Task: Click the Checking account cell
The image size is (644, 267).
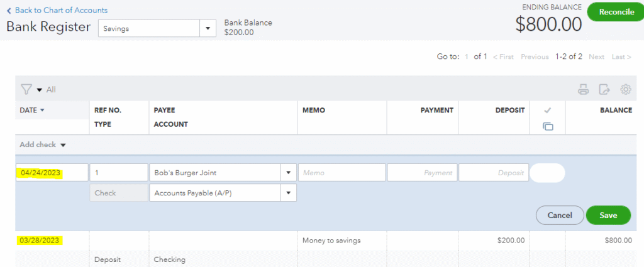Action: tap(170, 259)
